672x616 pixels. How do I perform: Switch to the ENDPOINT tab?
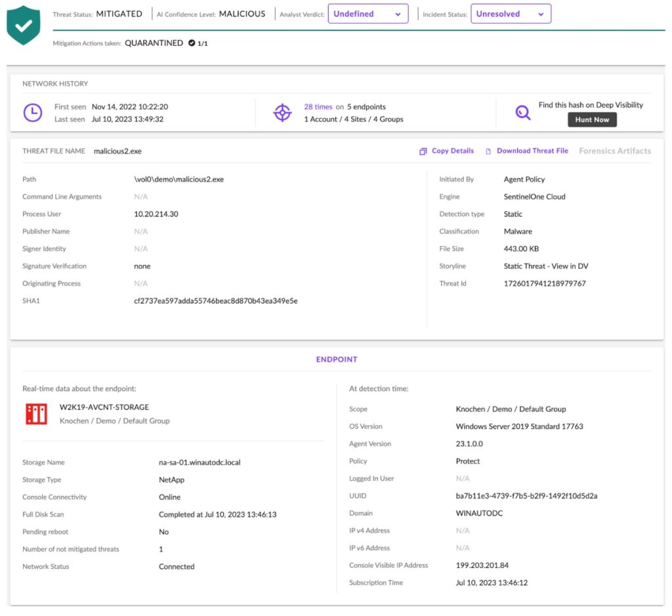coord(337,359)
